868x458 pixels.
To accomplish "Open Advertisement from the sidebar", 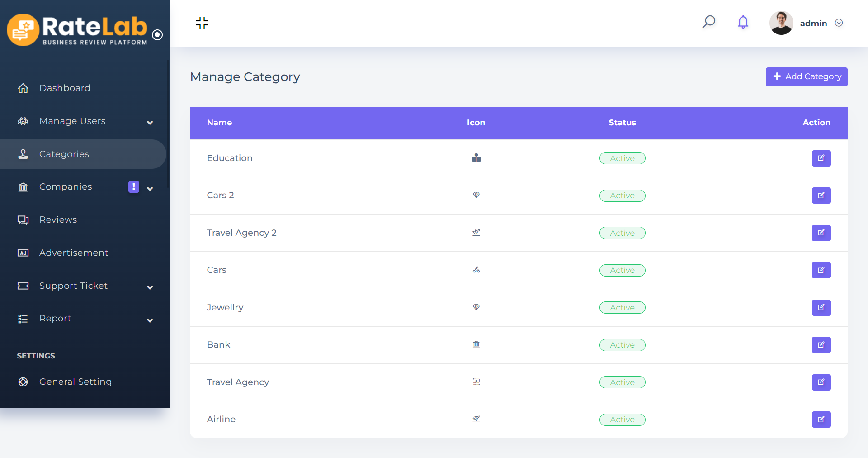I will (74, 253).
